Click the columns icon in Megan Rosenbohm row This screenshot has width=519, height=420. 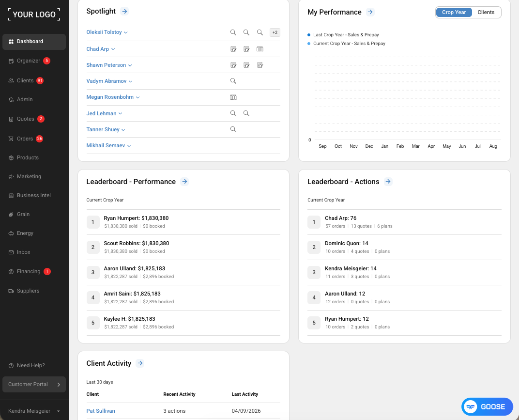click(x=233, y=97)
